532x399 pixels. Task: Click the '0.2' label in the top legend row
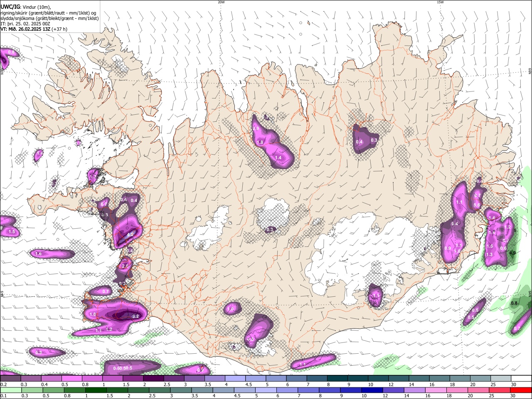3,385
